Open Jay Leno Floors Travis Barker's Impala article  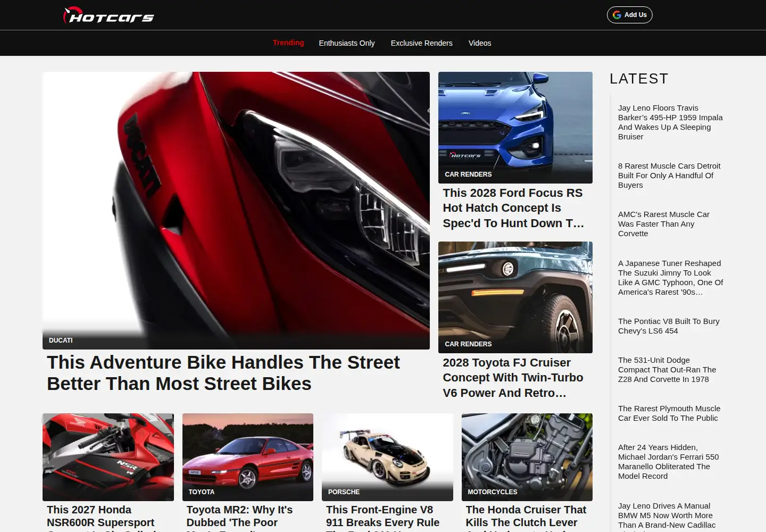pos(670,122)
